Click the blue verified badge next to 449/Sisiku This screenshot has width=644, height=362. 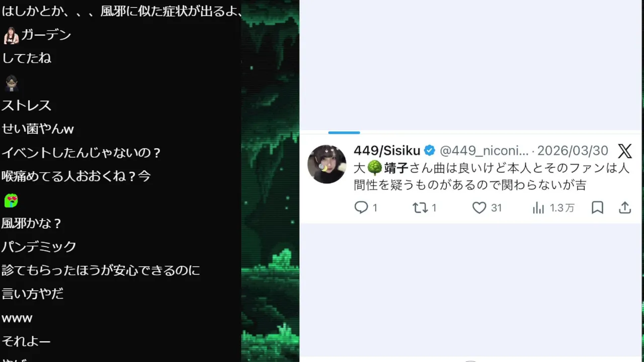pyautogui.click(x=429, y=150)
